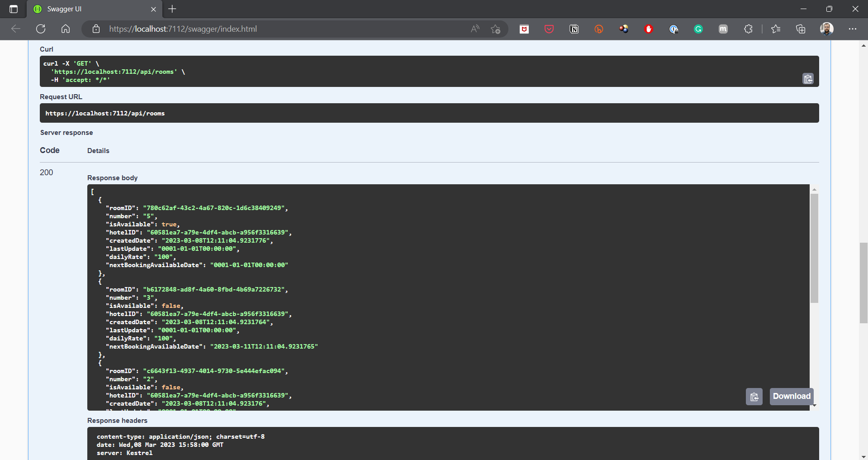Open the browser extensions menu
The width and height of the screenshot is (868, 460).
tap(748, 29)
